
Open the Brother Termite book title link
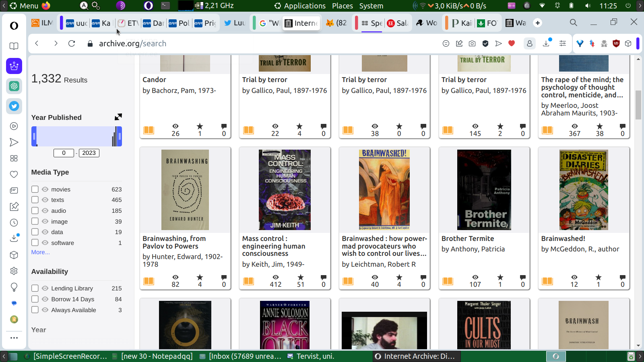pos(467,239)
